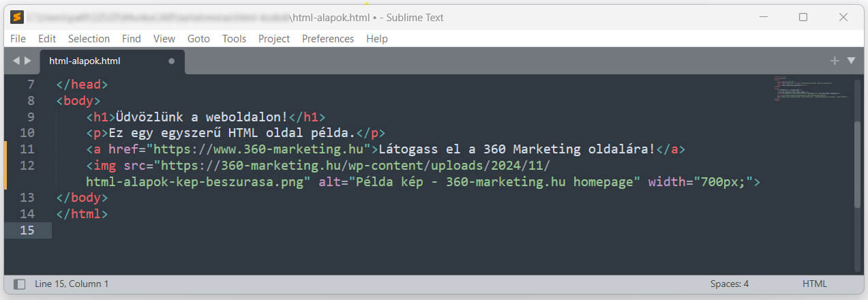This screenshot has height=300, width=868.
Task: Click the text 'Ez egy egyszerű HTML oldal példa.'
Action: [233, 133]
